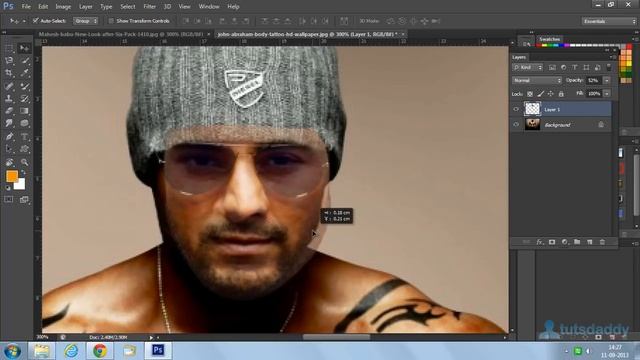Toggle the Auto-Select checkbox
This screenshot has width=640, height=360.
tap(36, 20)
